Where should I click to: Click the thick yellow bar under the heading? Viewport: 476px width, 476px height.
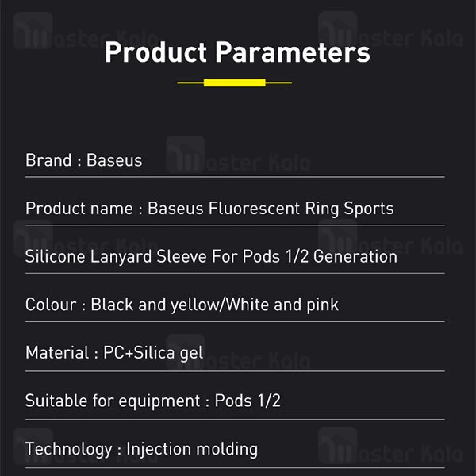(234, 83)
